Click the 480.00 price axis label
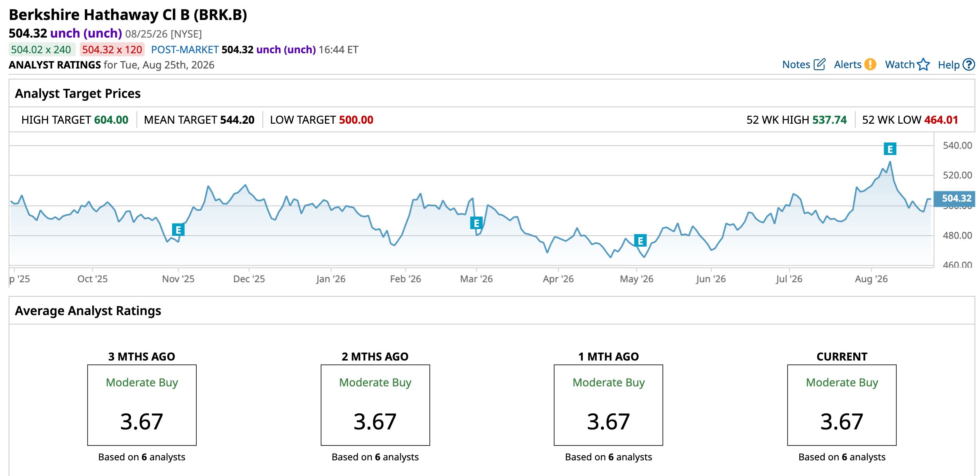Viewport: 980px width, 476px height. (x=957, y=236)
